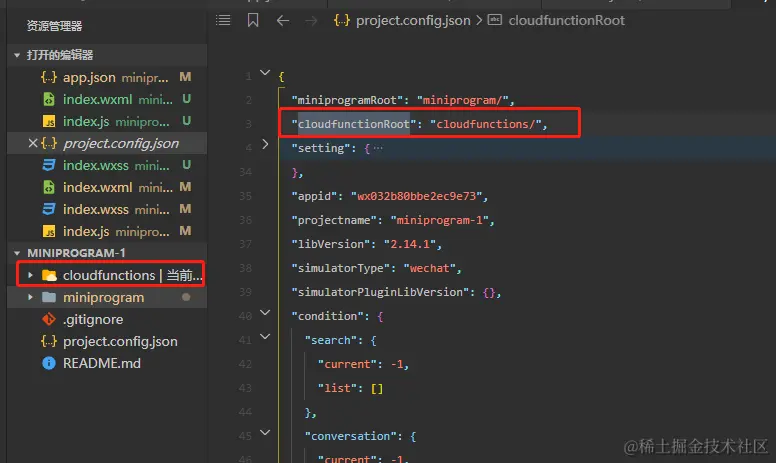Click project.config.json in the breadcrumb path

pyautogui.click(x=412, y=20)
